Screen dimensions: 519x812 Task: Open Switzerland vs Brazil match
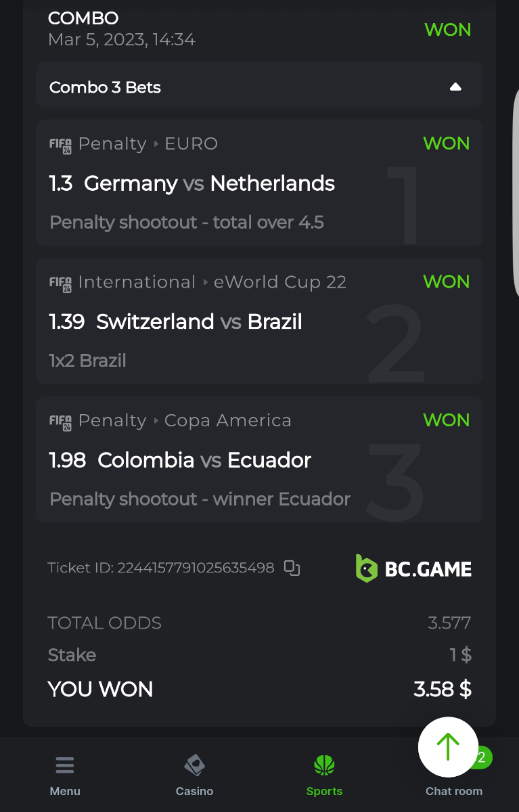pos(199,321)
